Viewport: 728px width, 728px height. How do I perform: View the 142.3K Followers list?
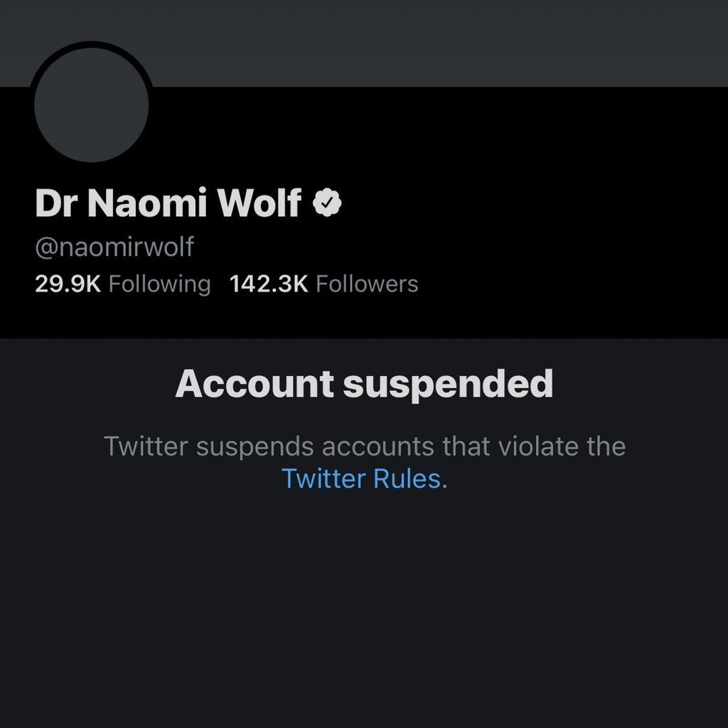(x=323, y=284)
